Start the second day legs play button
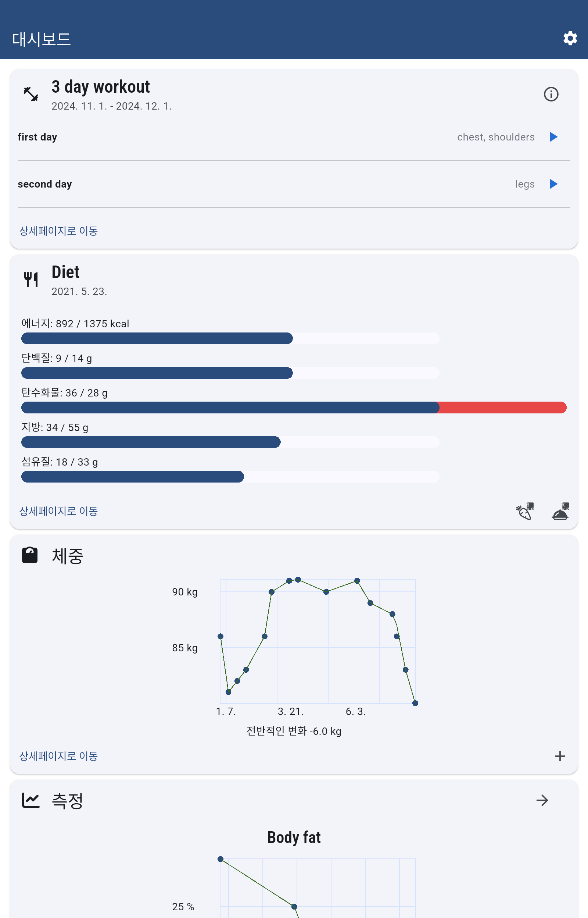The image size is (588, 918). 553,184
